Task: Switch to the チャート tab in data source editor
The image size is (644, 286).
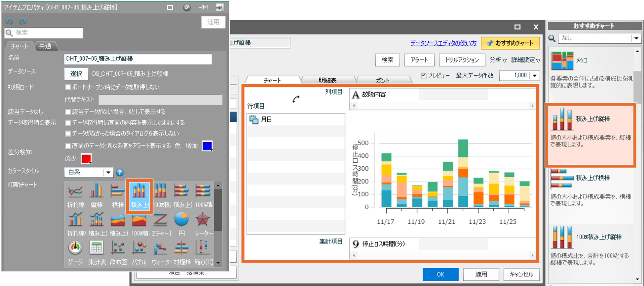Action: click(272, 80)
